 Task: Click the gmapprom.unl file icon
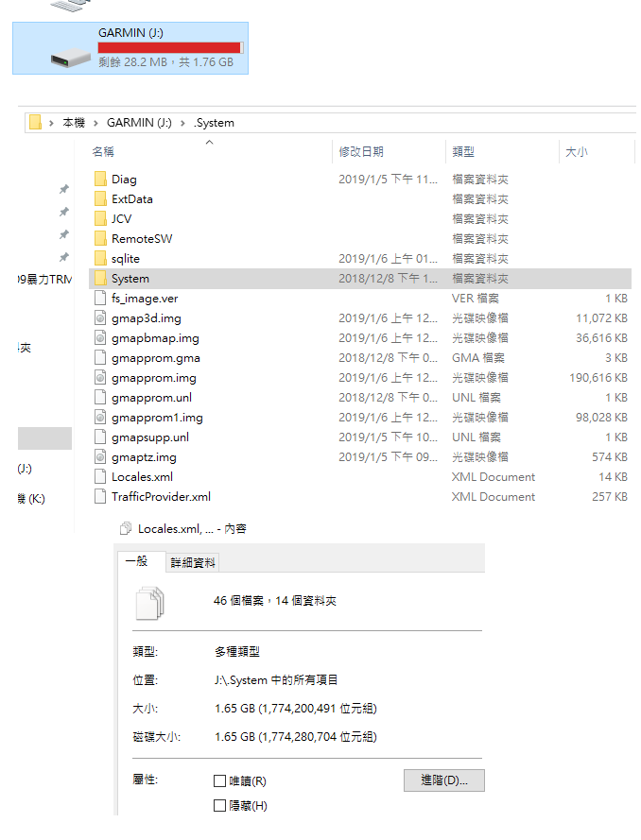[x=100, y=397]
